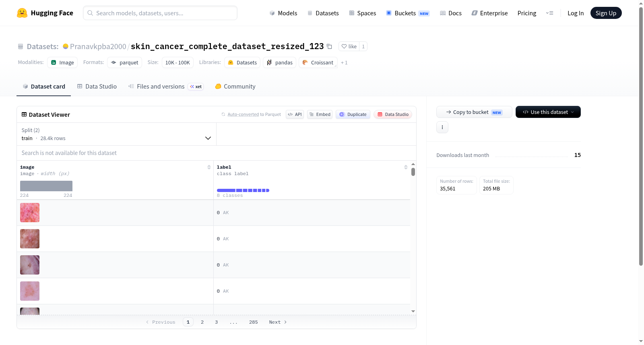Open the Community tab
Viewport: 644px width, 345px height.
click(x=235, y=87)
